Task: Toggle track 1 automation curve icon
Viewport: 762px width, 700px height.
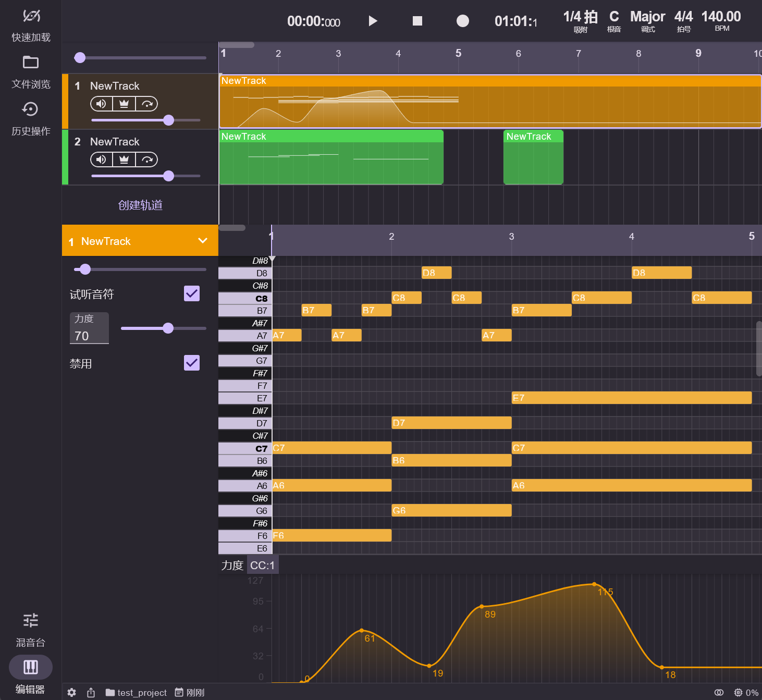Action: (x=147, y=104)
